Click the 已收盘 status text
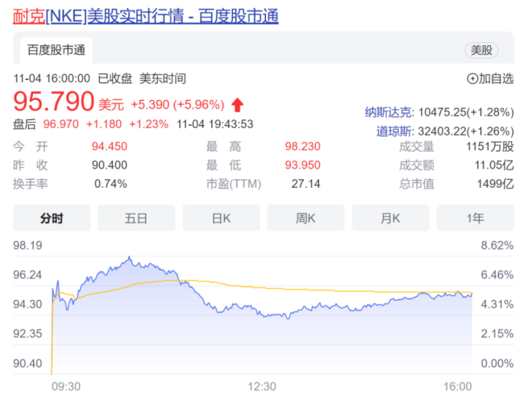The width and height of the screenshot is (532, 400). click(x=114, y=78)
